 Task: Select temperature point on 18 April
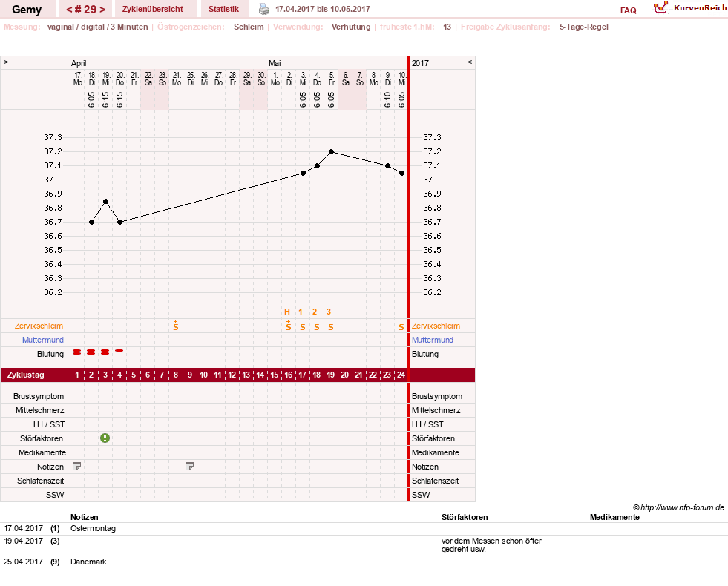click(91, 223)
